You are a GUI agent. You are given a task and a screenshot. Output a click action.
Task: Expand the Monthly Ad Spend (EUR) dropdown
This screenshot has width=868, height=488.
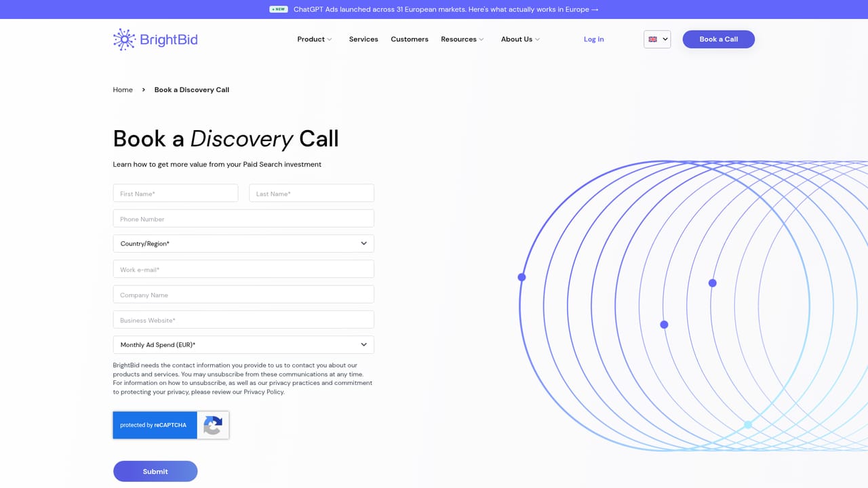coord(243,345)
